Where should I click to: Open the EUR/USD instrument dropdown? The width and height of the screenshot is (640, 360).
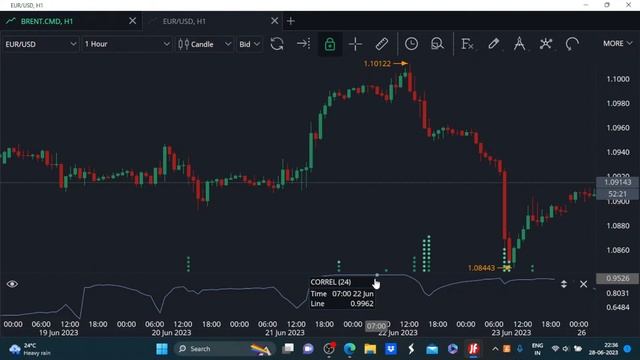(x=40, y=44)
